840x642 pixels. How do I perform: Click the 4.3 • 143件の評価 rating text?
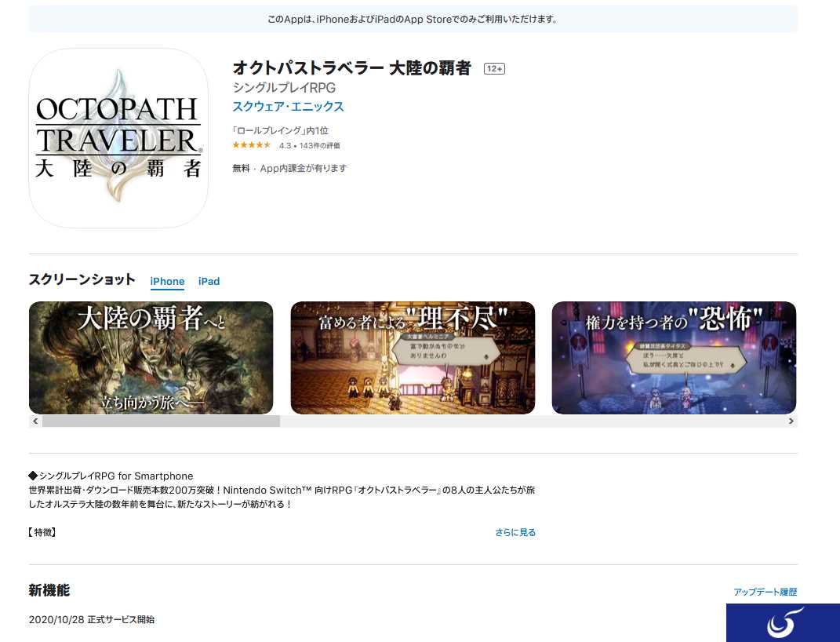click(x=310, y=145)
